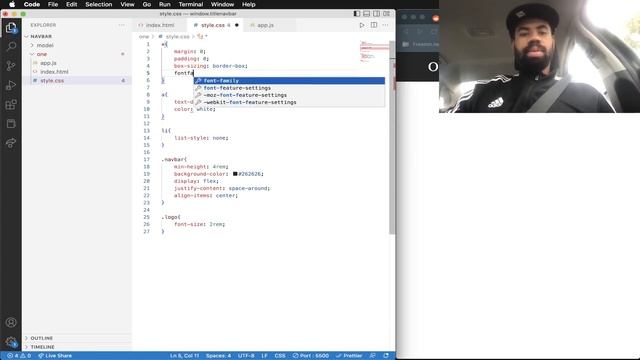Open the Apple menu
The width and height of the screenshot is (640, 360).
12,4
